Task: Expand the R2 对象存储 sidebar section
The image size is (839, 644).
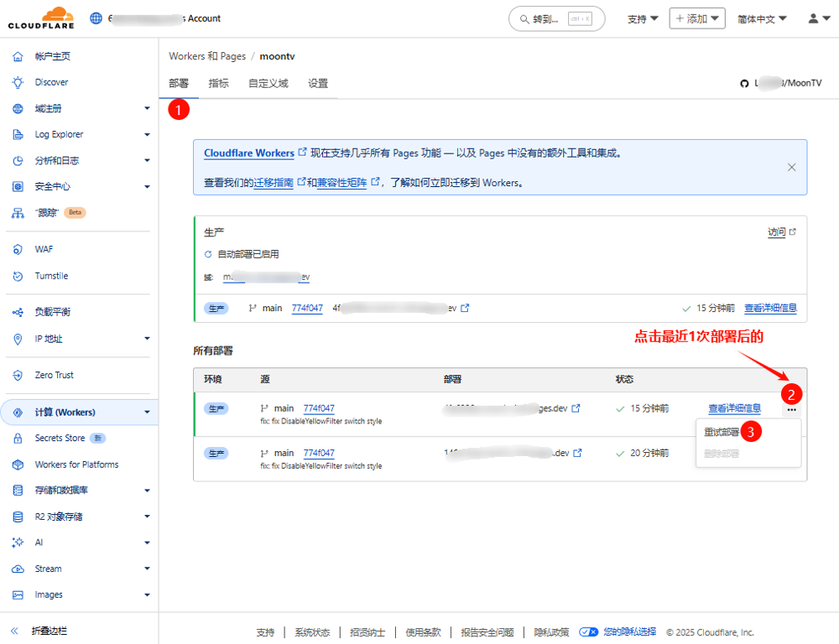Action: point(147,517)
